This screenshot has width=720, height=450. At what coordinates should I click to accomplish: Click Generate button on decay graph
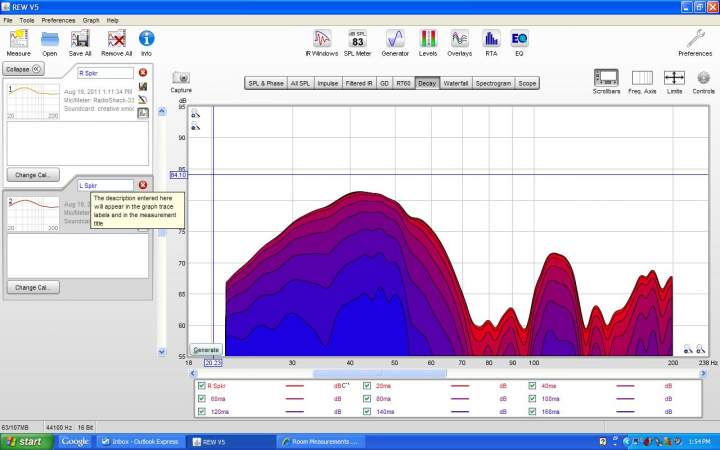(206, 350)
